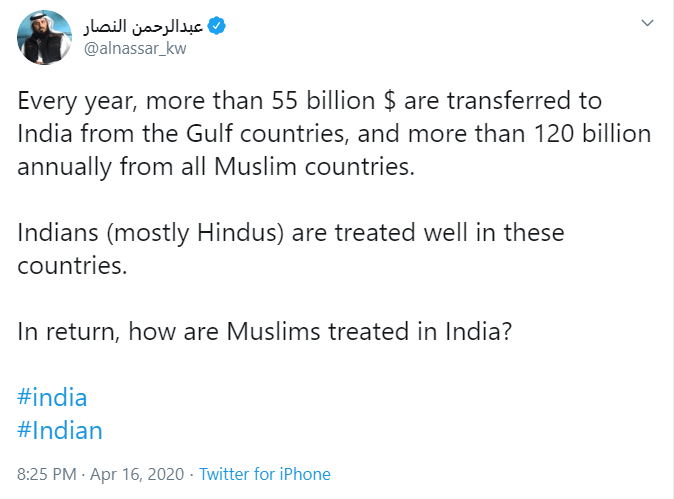Click the phrase "all Muslim countries"
The height and width of the screenshot is (499, 674).
[294, 167]
